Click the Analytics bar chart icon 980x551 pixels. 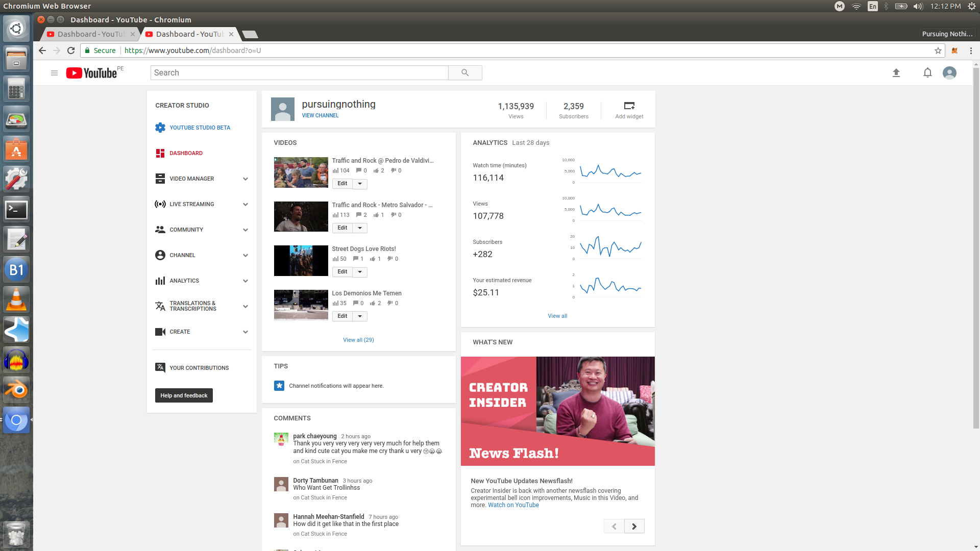(160, 281)
